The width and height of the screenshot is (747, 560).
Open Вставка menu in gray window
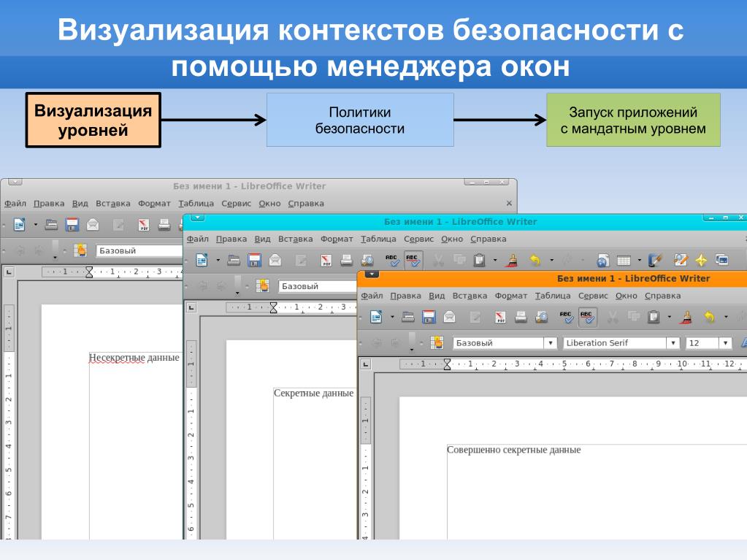(x=113, y=203)
